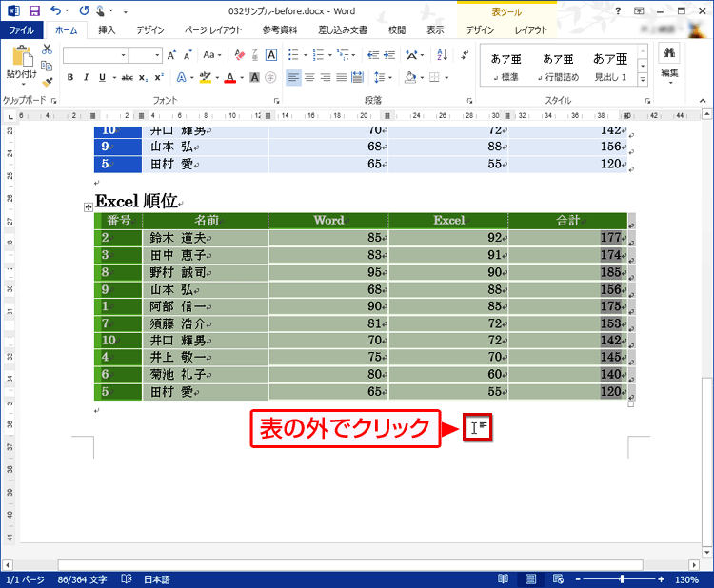
Task: Apply 標準 style
Action: point(506,67)
